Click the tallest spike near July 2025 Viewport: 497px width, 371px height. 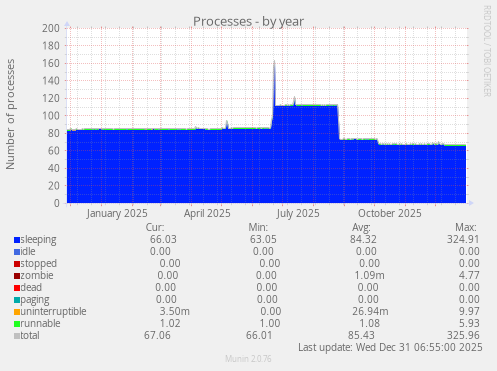point(274,83)
